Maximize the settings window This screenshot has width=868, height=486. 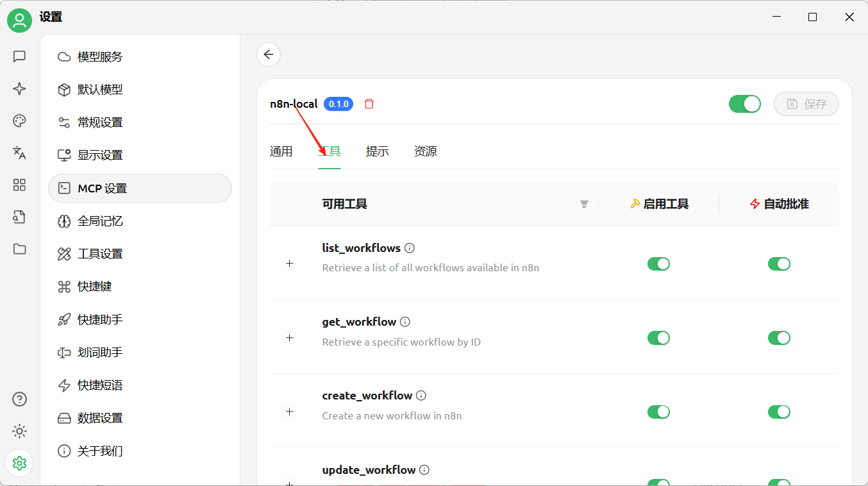coord(812,17)
